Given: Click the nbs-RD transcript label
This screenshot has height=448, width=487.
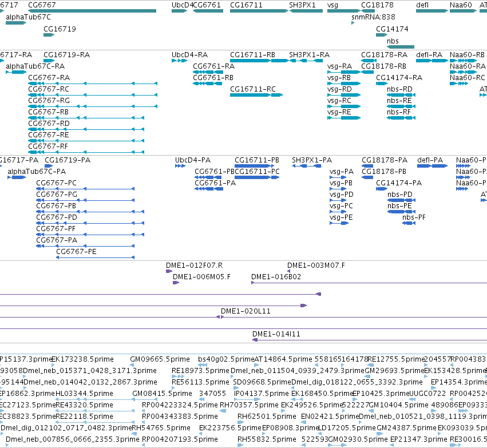Looking at the screenshot, I should point(399,89).
